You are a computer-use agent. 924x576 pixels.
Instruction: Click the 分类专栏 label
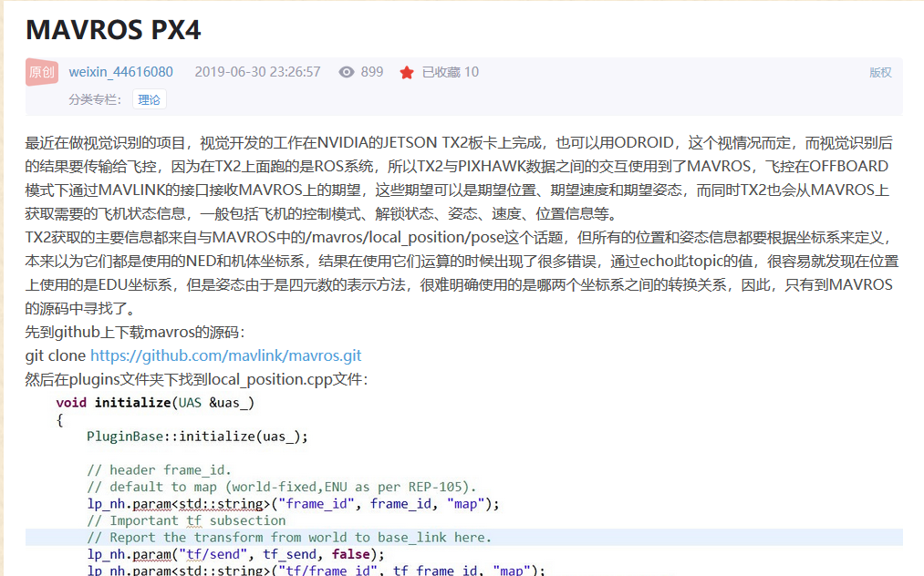pyautogui.click(x=95, y=99)
